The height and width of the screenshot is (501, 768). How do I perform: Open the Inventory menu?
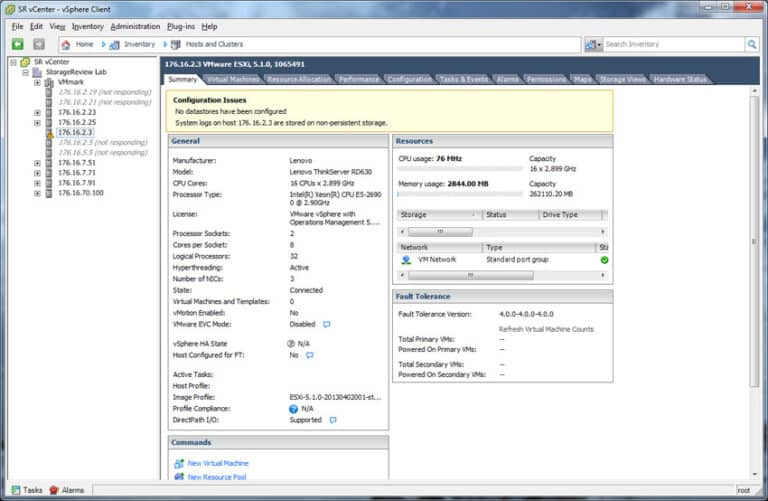point(88,26)
